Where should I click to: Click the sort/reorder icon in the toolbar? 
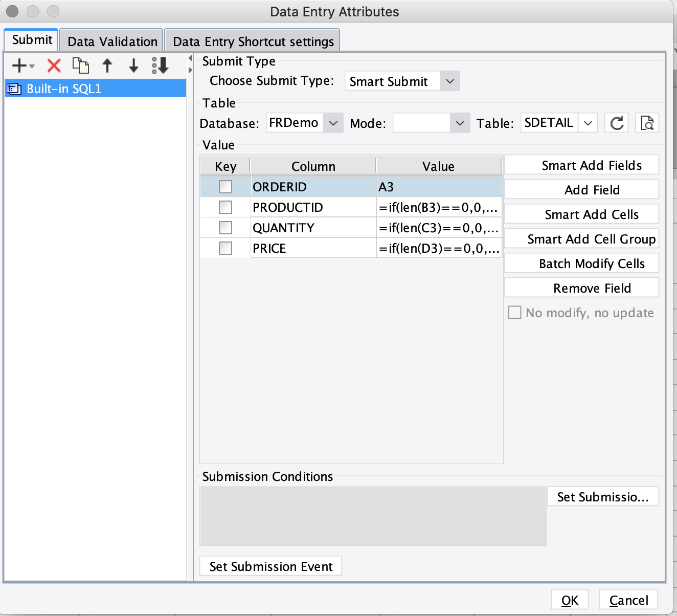click(x=160, y=65)
